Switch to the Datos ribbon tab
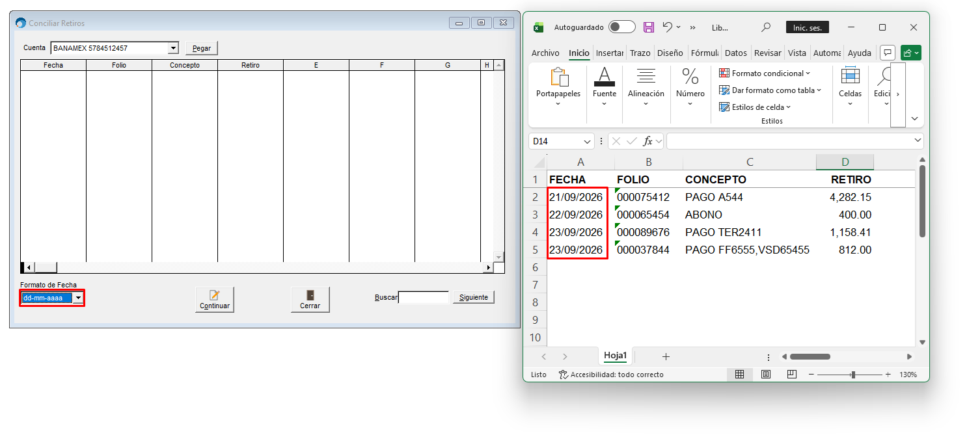Screen dimensions: 980x448 (x=736, y=53)
